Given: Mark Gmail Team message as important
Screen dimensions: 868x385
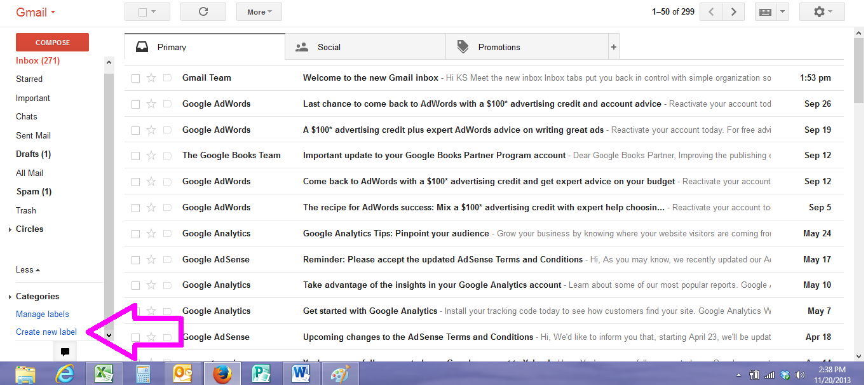Looking at the screenshot, I should 168,78.
